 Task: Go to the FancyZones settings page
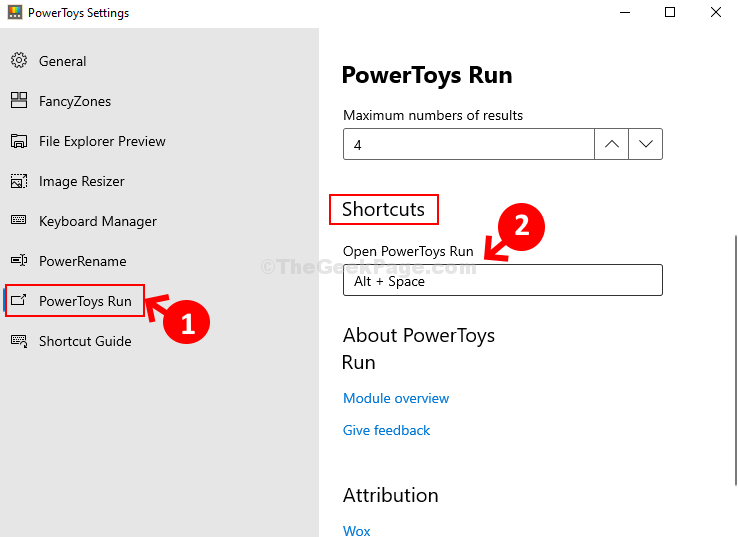75,101
